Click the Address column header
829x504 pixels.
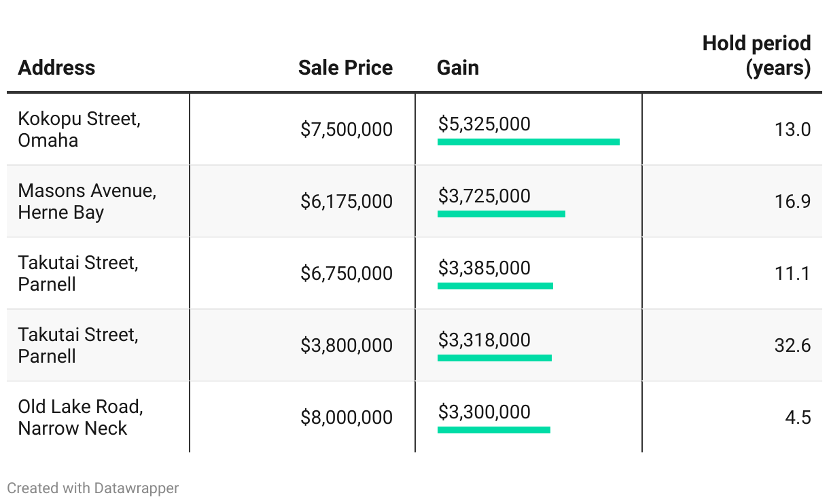(56, 67)
